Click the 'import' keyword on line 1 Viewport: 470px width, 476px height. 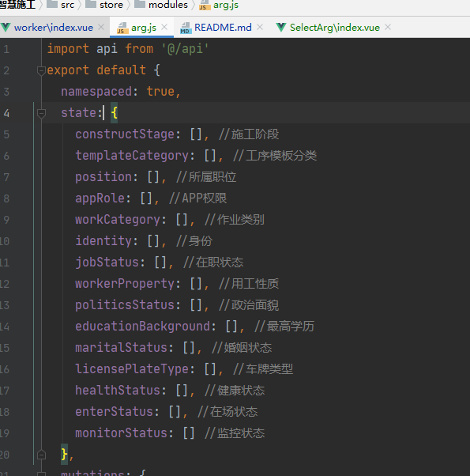68,49
